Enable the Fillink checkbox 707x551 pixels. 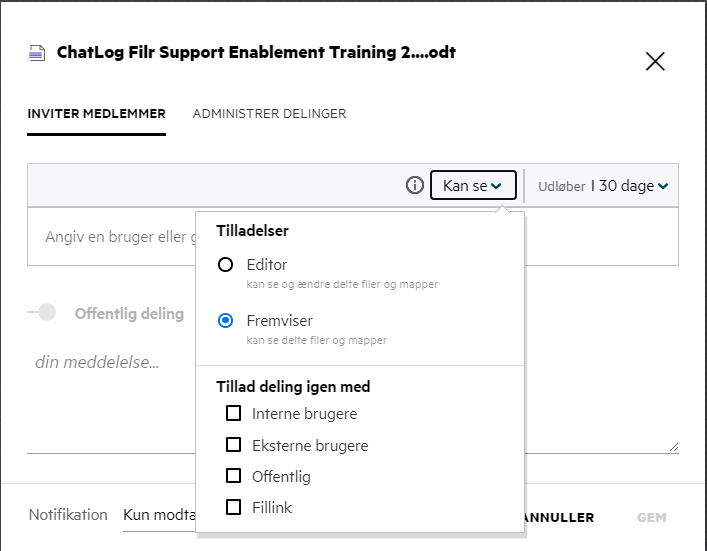point(234,507)
